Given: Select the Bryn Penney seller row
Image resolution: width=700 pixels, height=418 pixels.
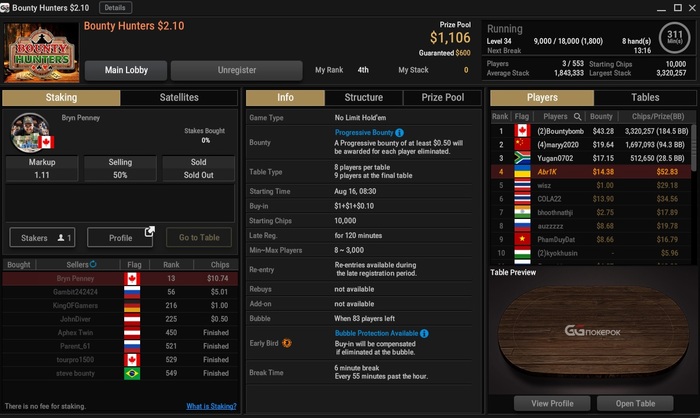Looking at the screenshot, I should pos(120,278).
